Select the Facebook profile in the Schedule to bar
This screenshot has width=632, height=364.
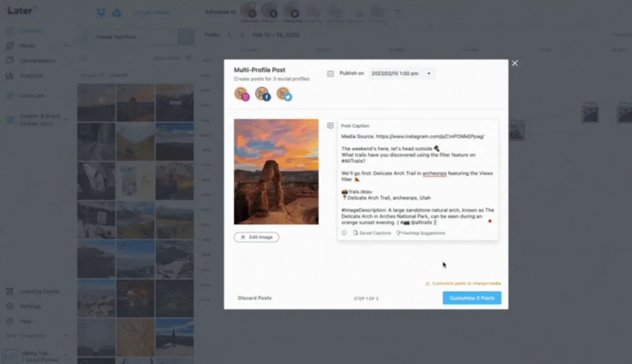[270, 11]
